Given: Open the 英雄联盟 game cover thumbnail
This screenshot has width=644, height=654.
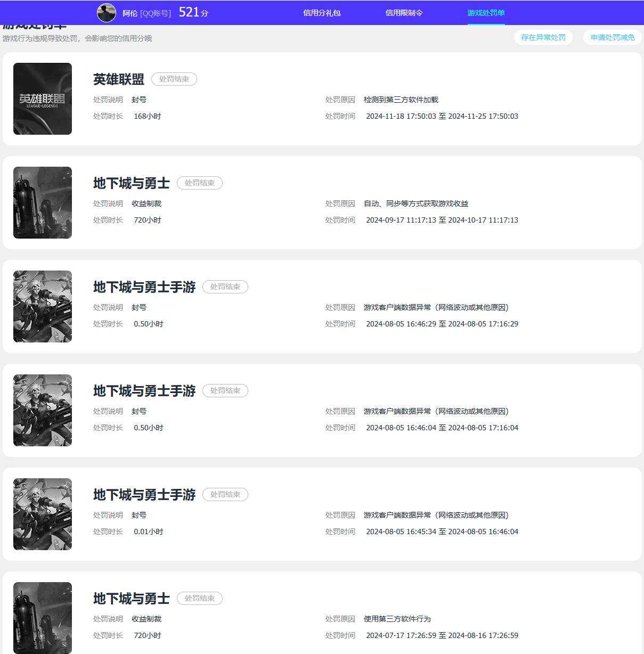Looking at the screenshot, I should (x=43, y=99).
